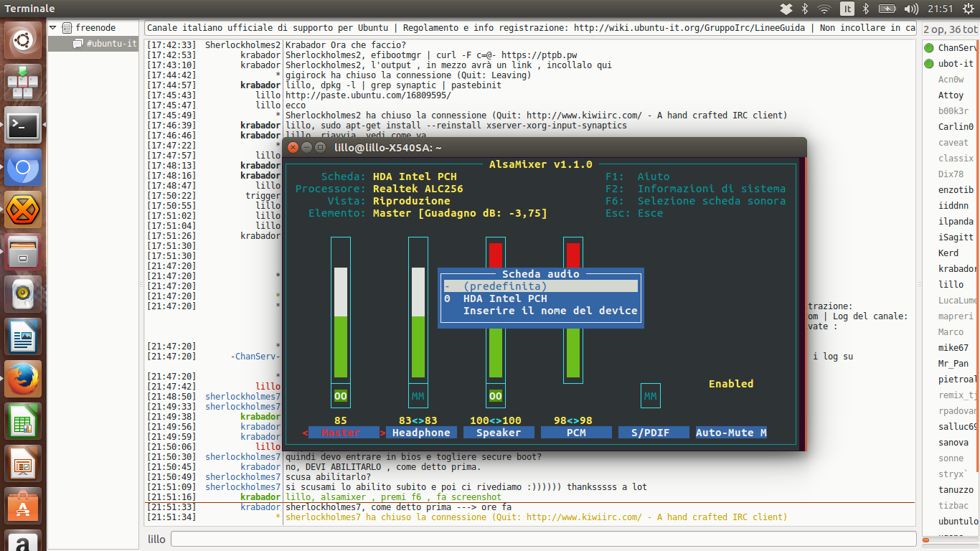Click the freenode server icon in tree
The image size is (980, 551).
tap(68, 28)
